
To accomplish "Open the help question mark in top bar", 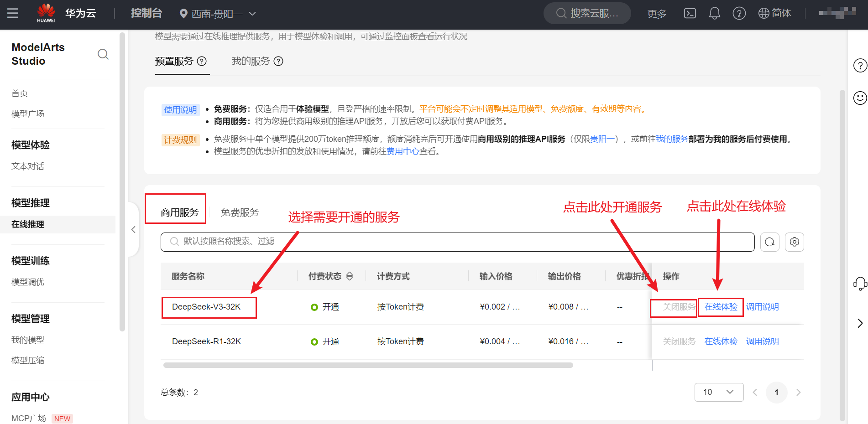I will tap(739, 13).
